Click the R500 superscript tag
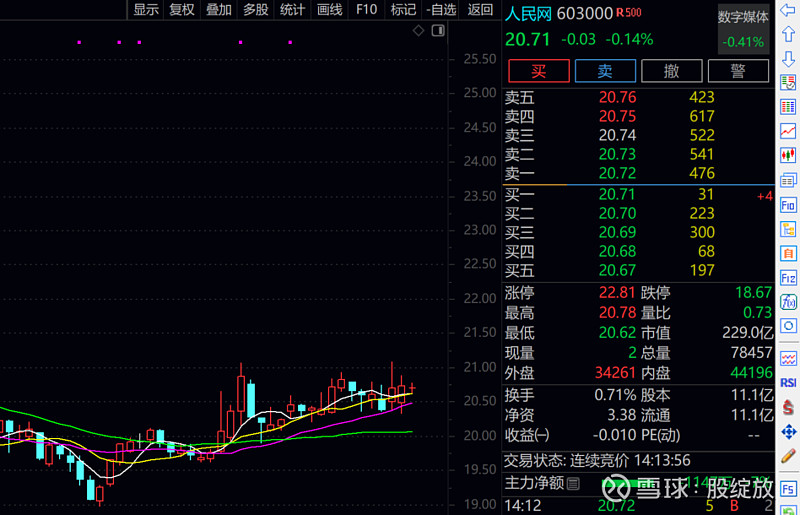The width and height of the screenshot is (800, 515). tap(629, 12)
